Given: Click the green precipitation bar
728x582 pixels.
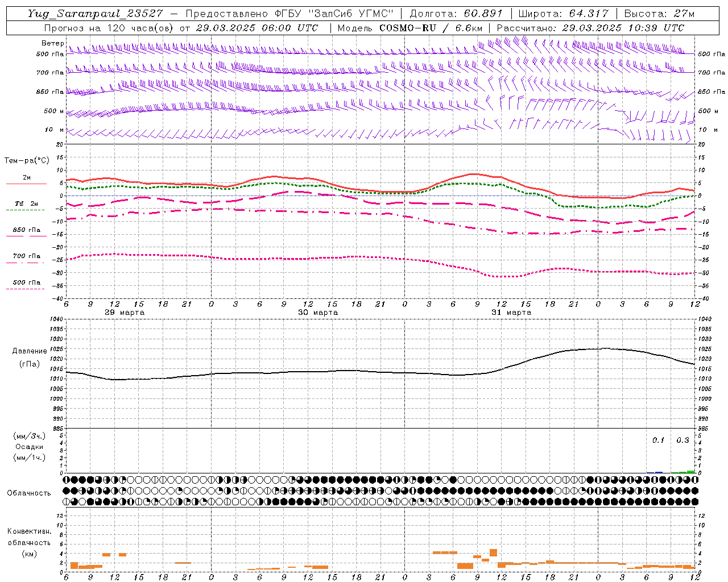Looking at the screenshot, I should [x=690, y=471].
